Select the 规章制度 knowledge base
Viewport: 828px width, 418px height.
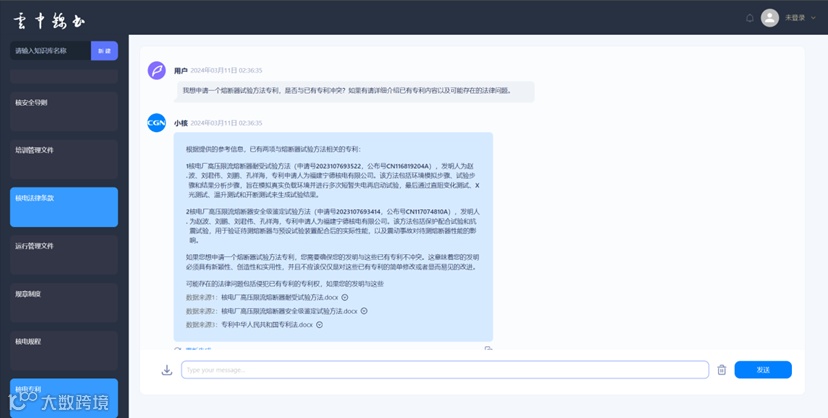[x=64, y=302]
